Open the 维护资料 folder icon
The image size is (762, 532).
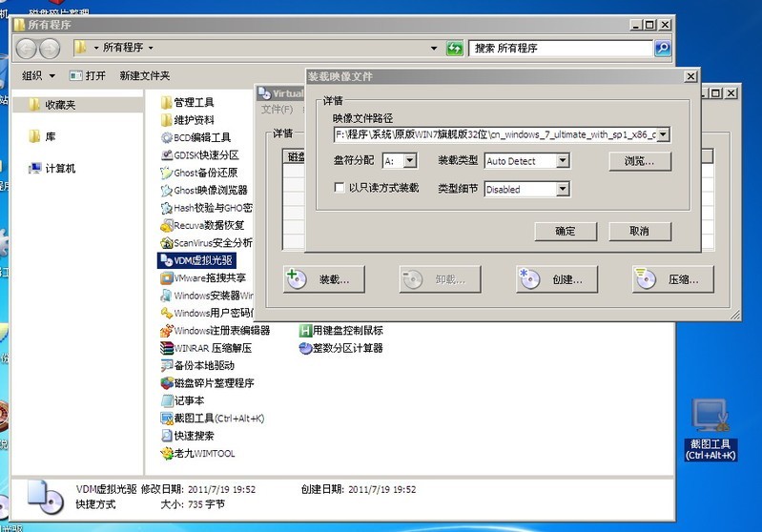pyautogui.click(x=167, y=119)
